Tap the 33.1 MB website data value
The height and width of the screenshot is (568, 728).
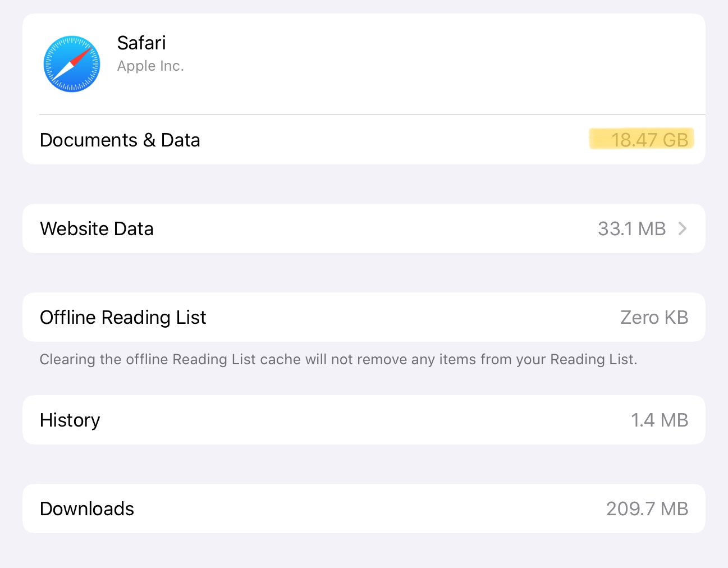(631, 228)
